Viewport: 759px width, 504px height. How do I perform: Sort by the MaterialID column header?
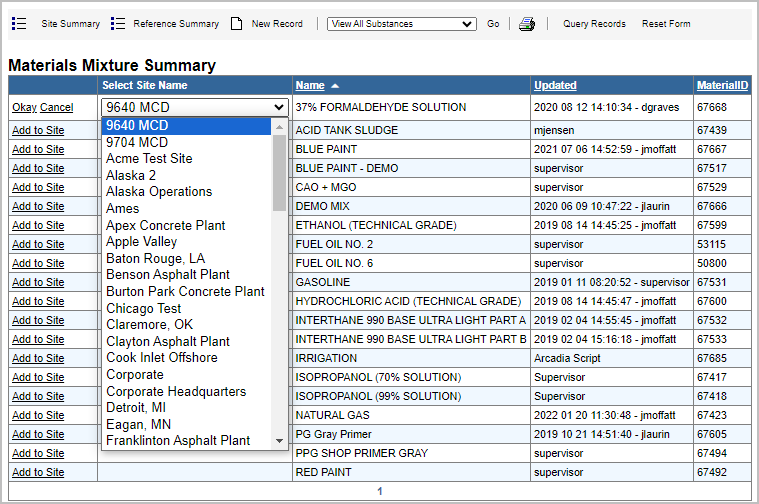pyautogui.click(x=722, y=86)
